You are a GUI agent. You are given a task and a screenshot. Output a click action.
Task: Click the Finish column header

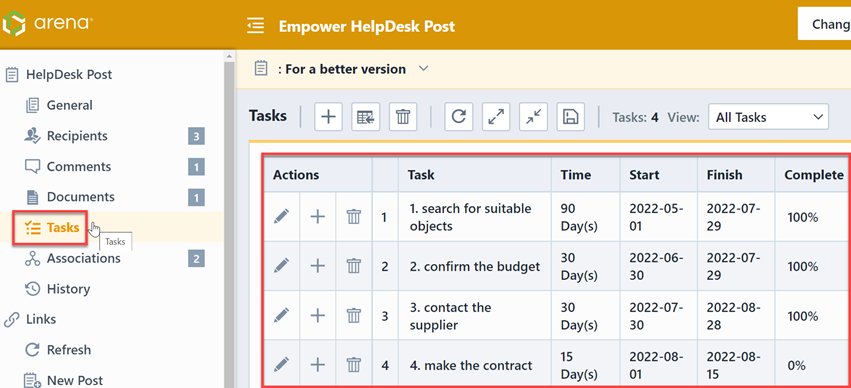[736, 175]
